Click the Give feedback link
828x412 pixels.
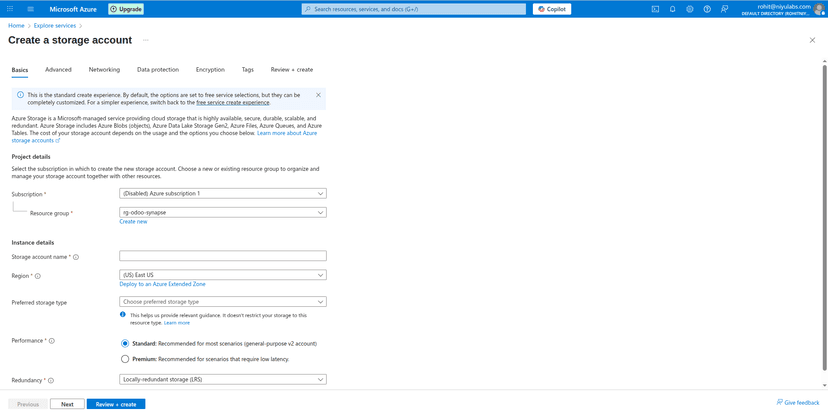tap(798, 402)
